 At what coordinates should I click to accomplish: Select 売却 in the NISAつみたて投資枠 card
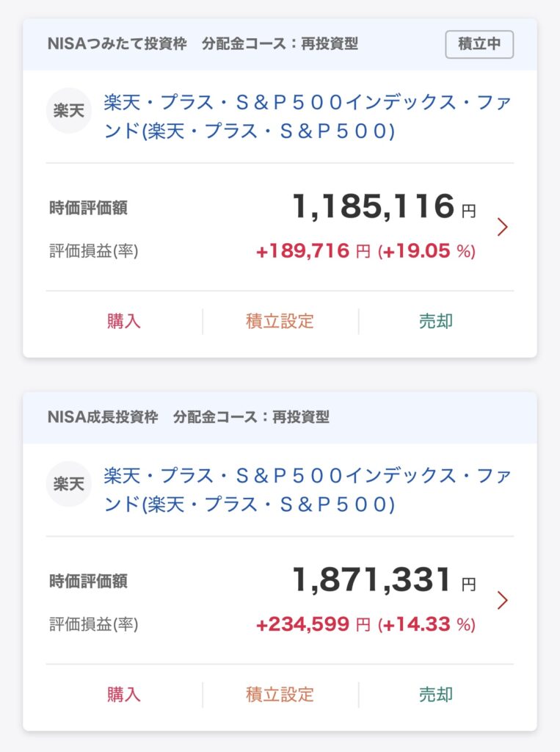click(436, 321)
